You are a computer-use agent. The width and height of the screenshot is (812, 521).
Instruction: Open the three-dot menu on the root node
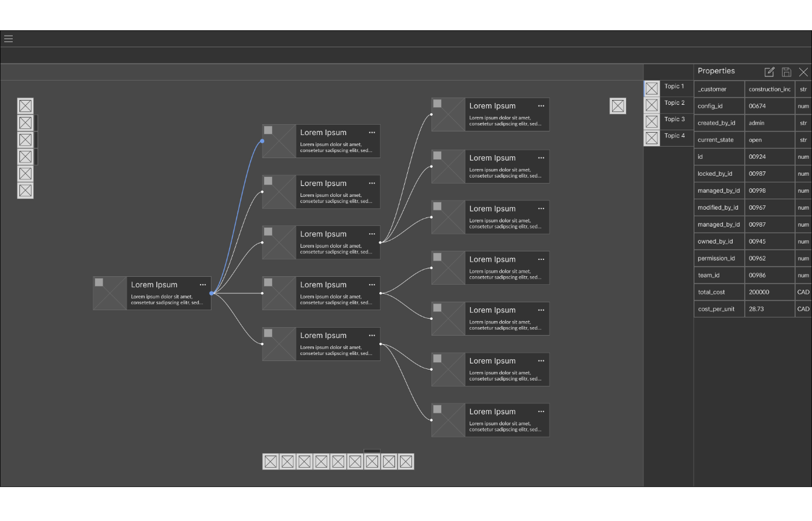pyautogui.click(x=203, y=285)
